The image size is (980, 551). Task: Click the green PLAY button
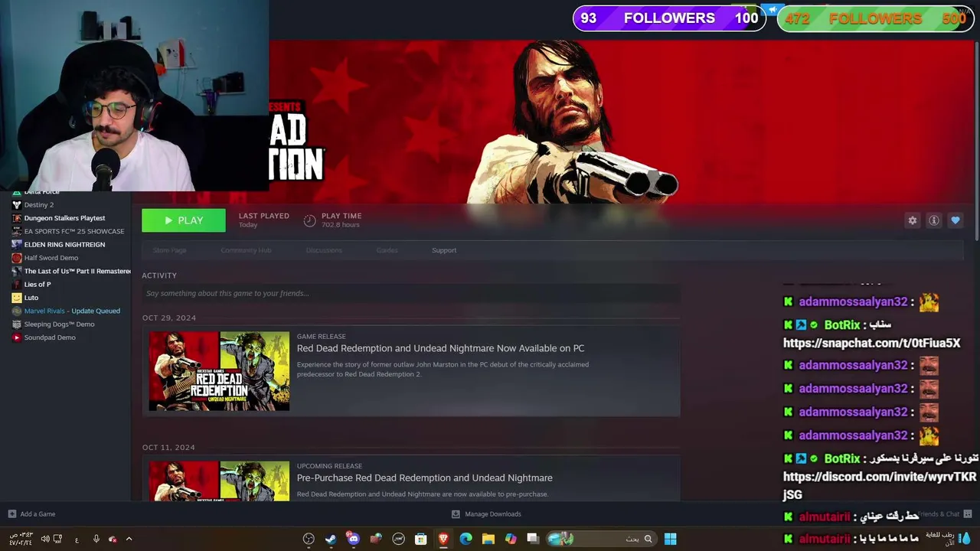184,220
